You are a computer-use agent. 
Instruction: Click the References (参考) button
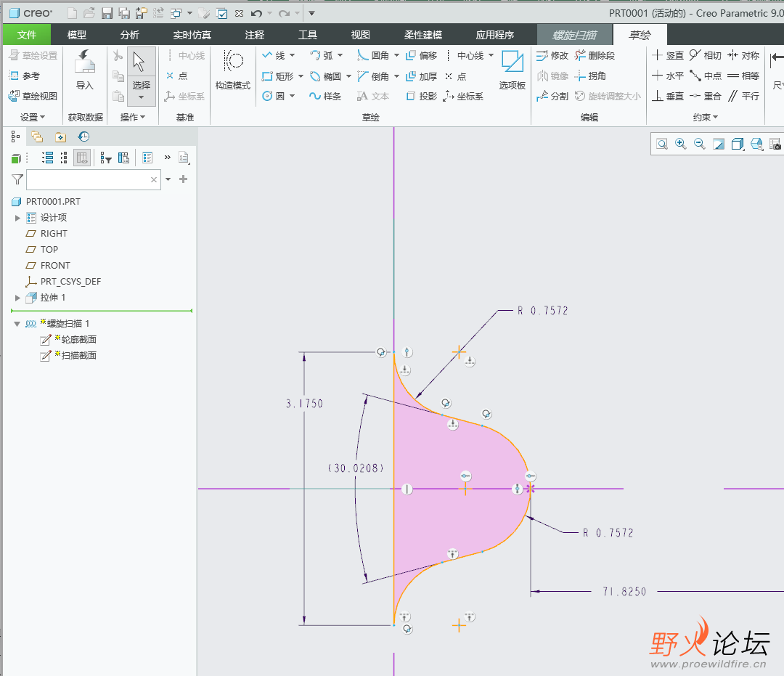coord(25,76)
